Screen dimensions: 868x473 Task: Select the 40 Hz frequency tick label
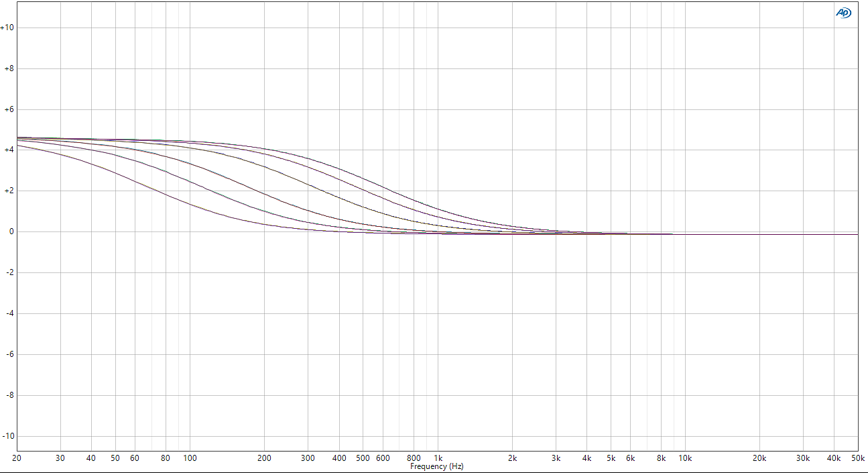click(x=91, y=458)
